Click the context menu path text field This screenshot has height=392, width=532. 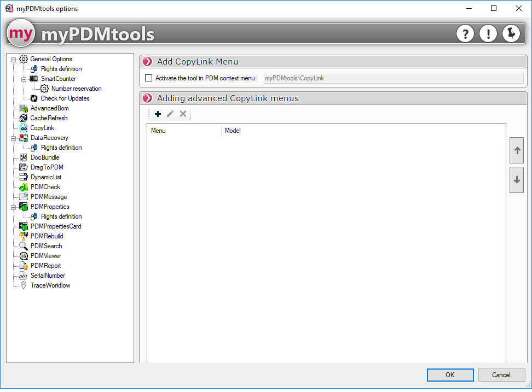pos(394,78)
